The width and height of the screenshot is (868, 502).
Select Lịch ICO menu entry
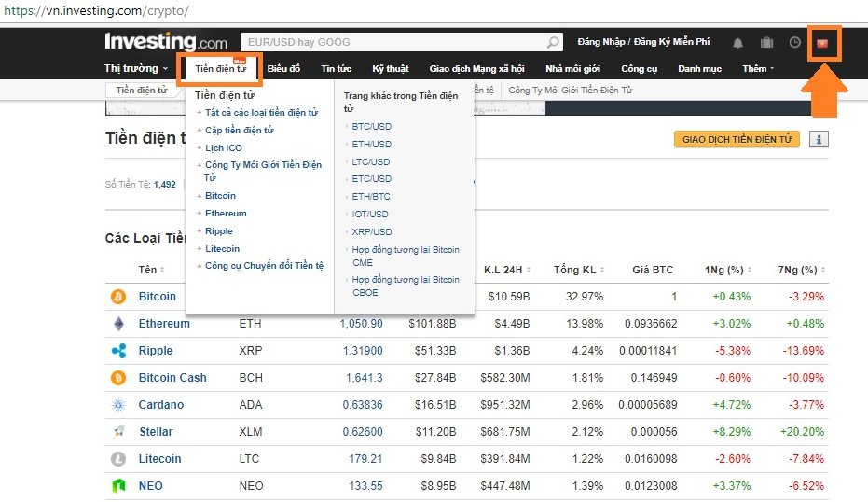223,148
